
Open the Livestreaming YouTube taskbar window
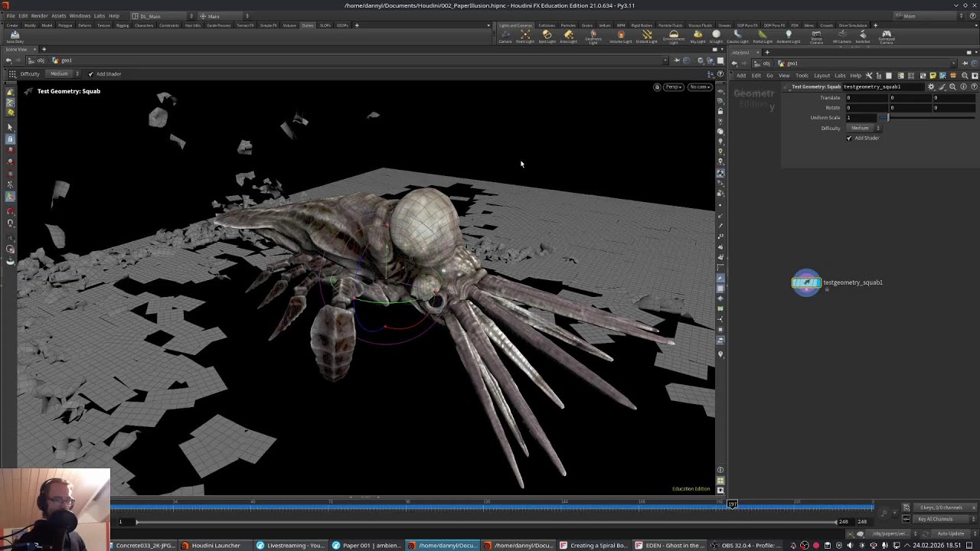click(291, 546)
